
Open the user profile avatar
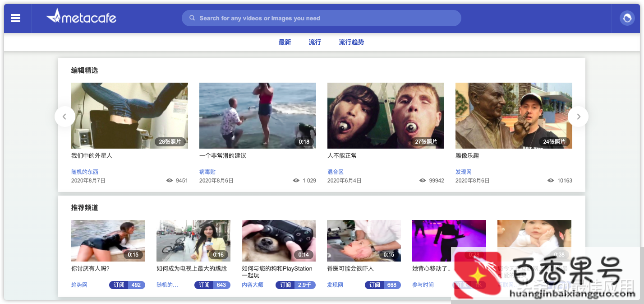tap(627, 18)
